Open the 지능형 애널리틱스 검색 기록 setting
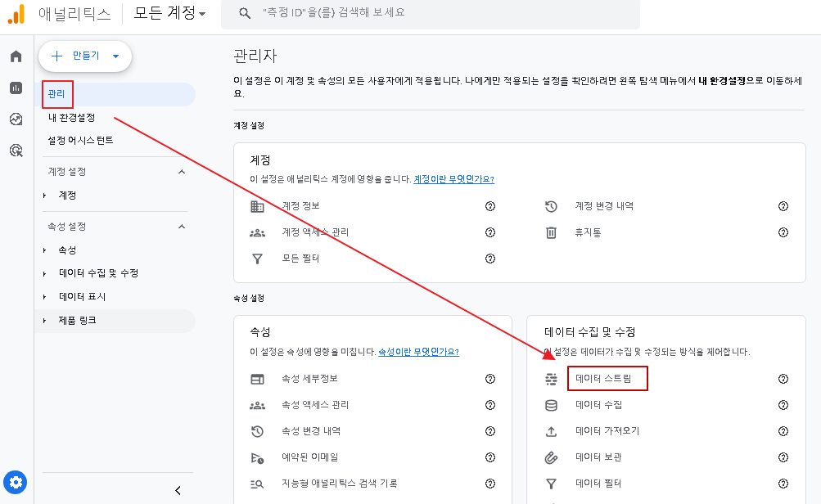 340,483
